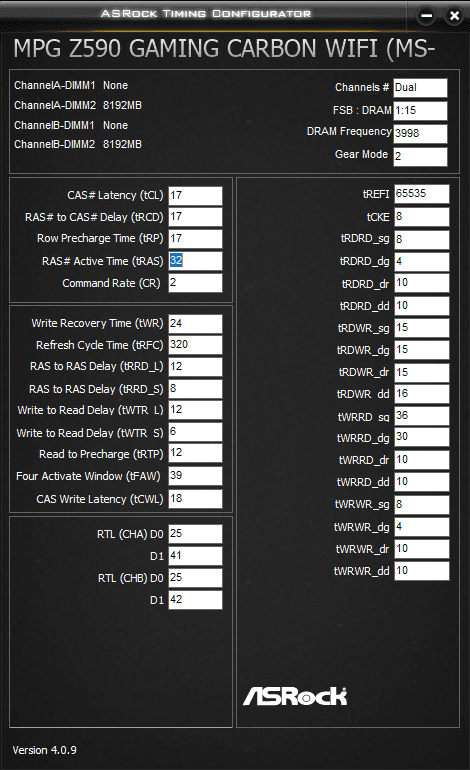This screenshot has width=470, height=770.
Task: Click the RTL (CHA) D1 field showing 41
Action: point(195,556)
